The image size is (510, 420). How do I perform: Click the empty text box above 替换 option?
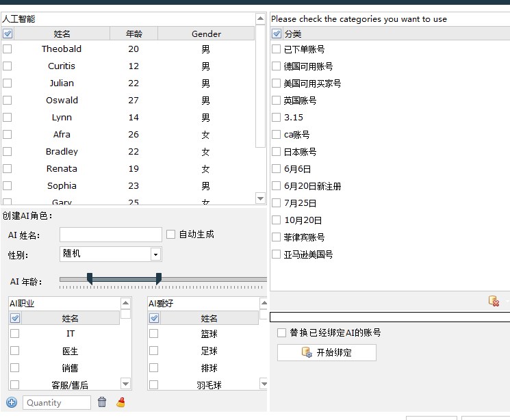390,317
